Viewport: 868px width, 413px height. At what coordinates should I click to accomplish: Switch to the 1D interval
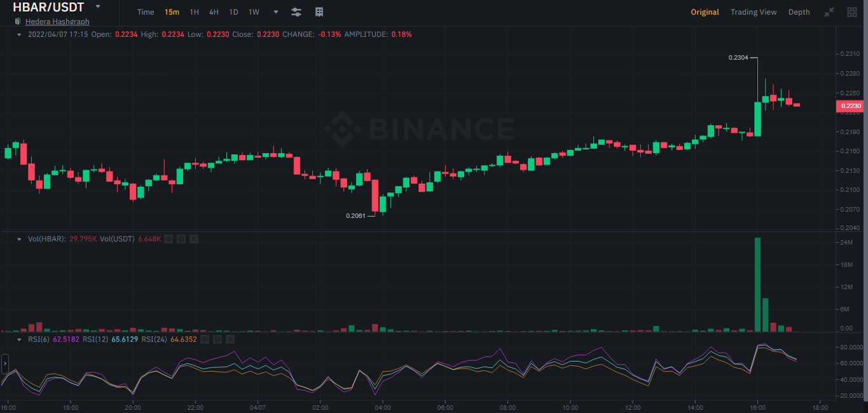[233, 12]
